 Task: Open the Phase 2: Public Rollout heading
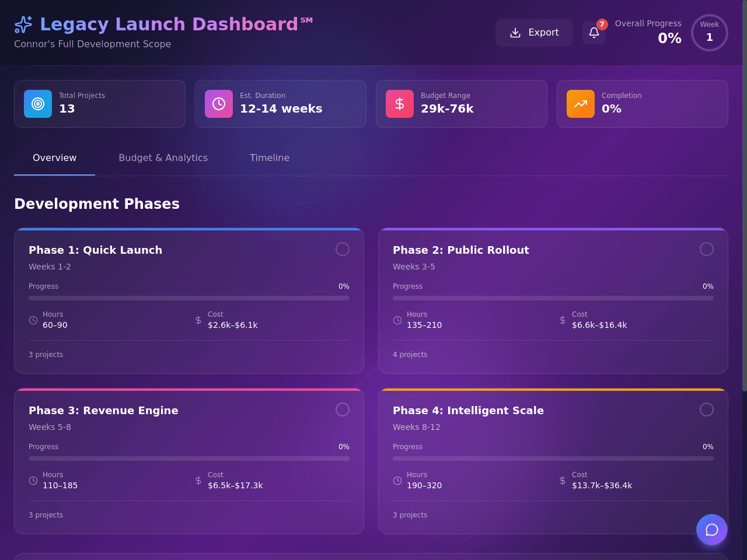click(x=460, y=250)
